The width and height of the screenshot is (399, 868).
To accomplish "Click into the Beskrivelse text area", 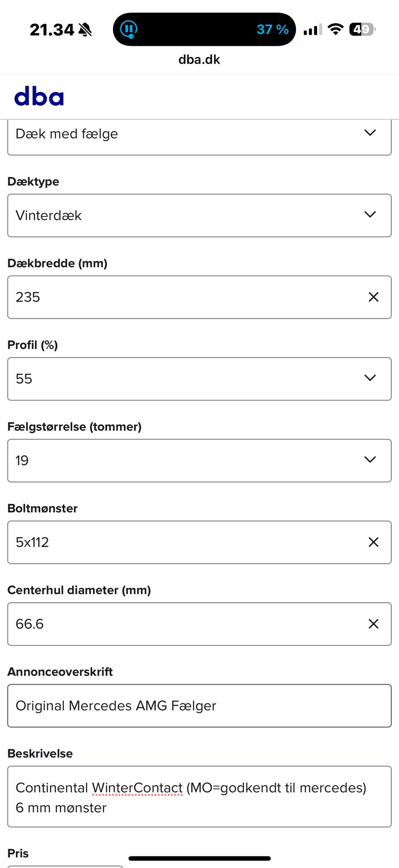I will [x=199, y=797].
